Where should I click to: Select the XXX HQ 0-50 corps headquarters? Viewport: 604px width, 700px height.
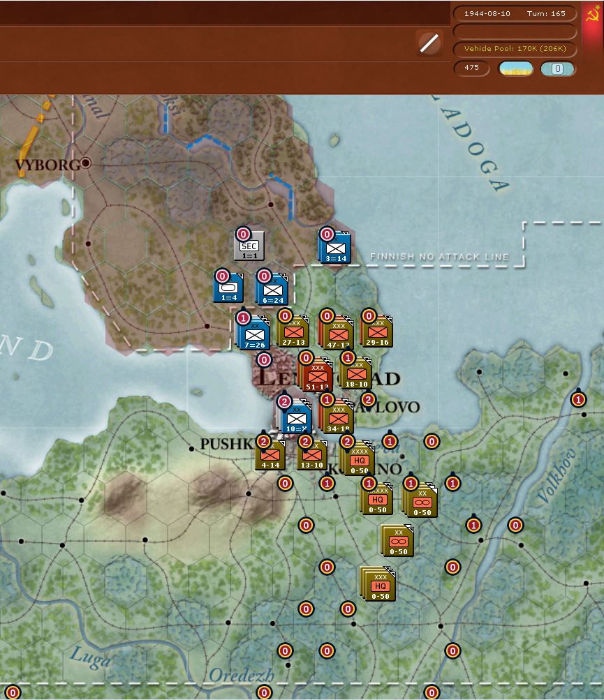tap(378, 584)
